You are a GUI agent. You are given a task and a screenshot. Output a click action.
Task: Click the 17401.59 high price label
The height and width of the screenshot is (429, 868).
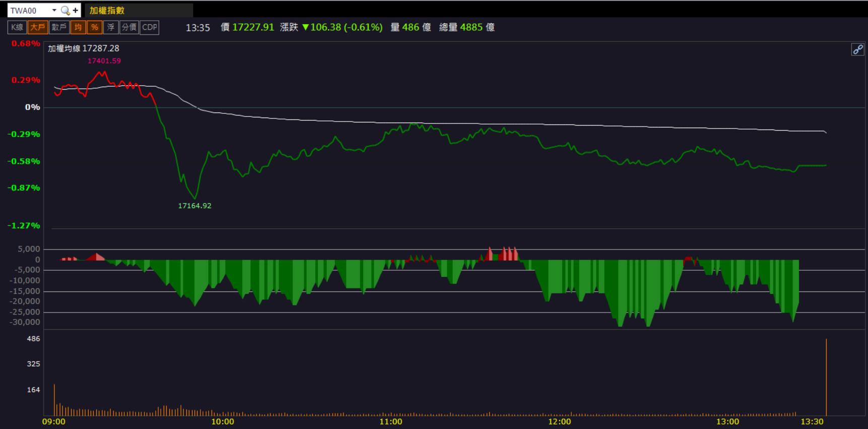point(104,60)
